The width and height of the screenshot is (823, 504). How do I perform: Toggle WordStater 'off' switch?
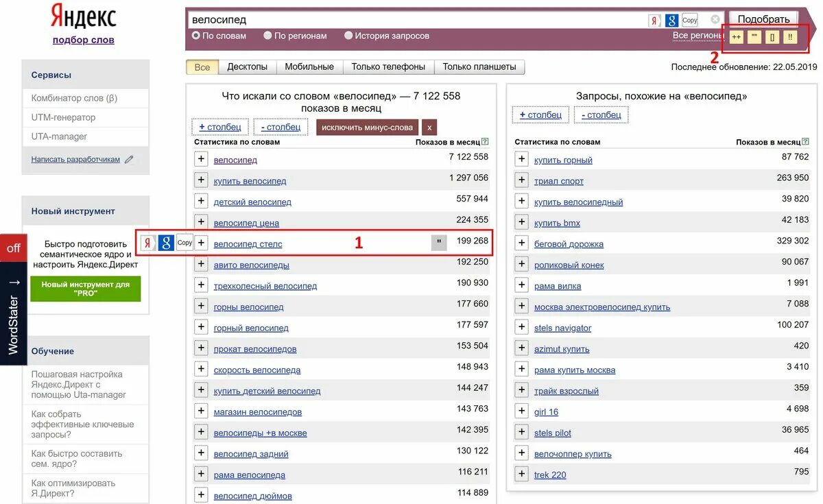click(14, 248)
